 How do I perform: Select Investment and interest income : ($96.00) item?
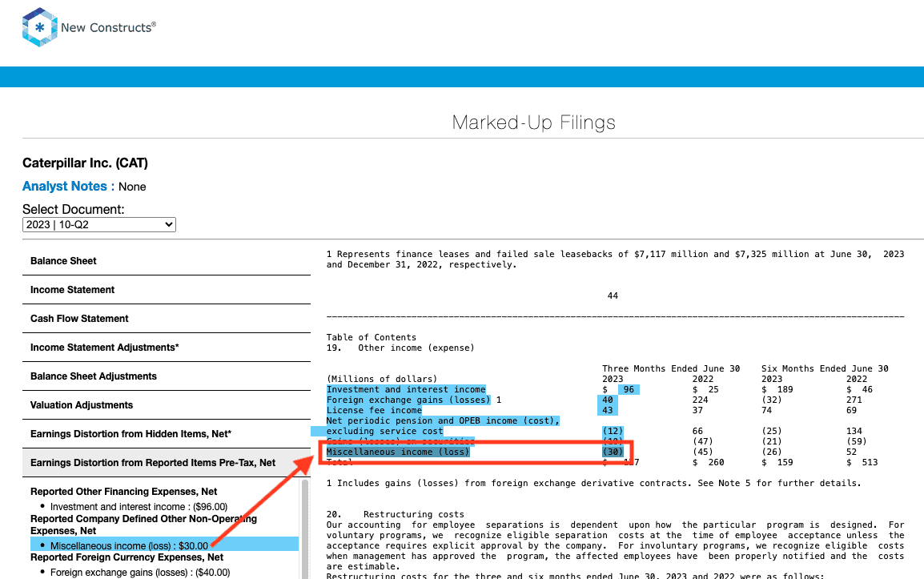coord(139,506)
